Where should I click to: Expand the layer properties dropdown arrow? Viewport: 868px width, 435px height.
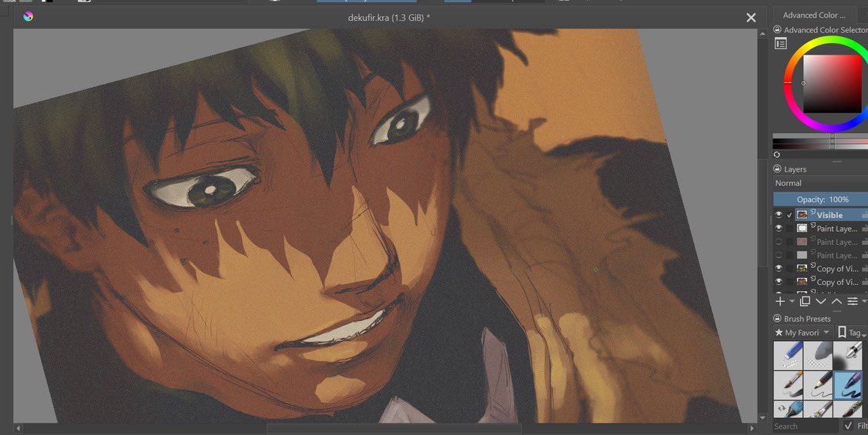point(864,302)
